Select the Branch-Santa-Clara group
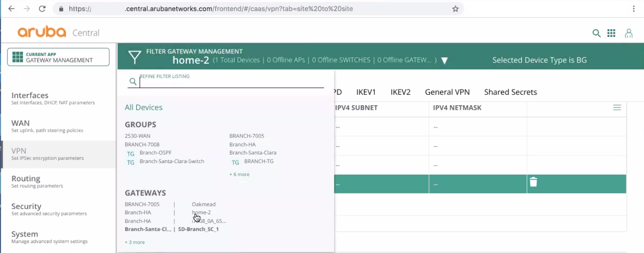The image size is (644, 253). (x=253, y=153)
